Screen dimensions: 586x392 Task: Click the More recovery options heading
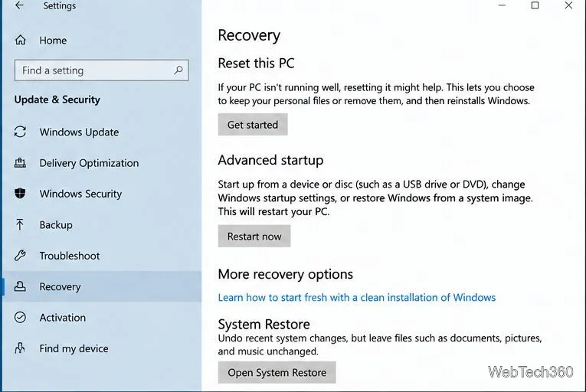(x=285, y=274)
